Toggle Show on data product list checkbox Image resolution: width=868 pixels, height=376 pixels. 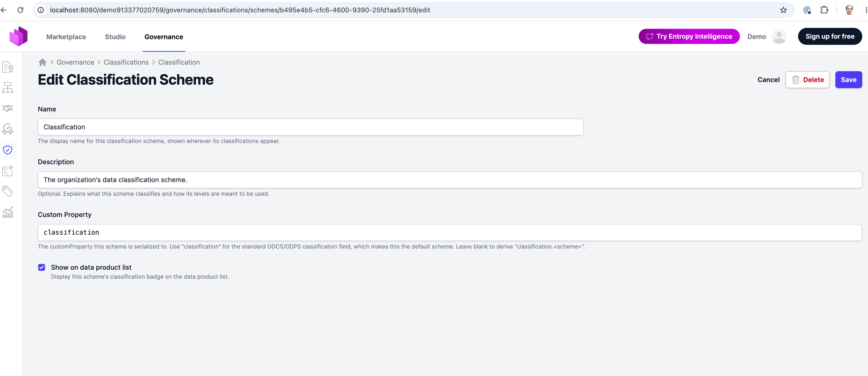(x=42, y=267)
